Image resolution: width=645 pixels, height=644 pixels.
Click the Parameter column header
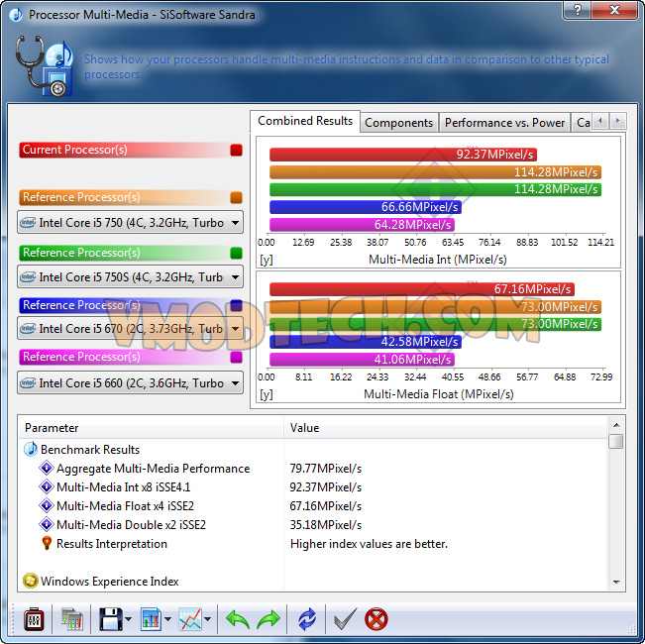click(x=151, y=428)
